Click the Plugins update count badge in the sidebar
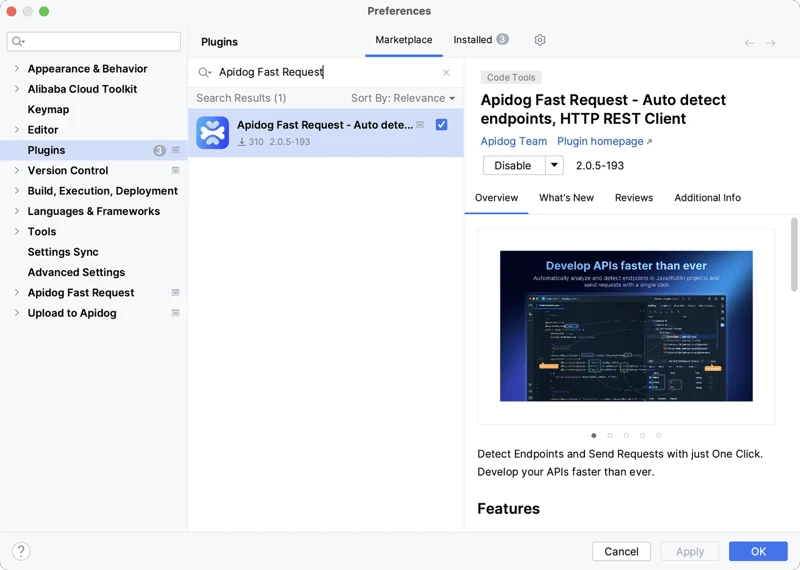 (159, 150)
